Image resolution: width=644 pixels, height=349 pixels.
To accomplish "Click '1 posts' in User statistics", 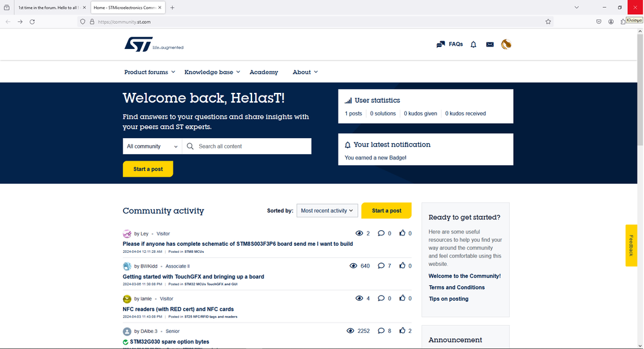I will point(353,114).
